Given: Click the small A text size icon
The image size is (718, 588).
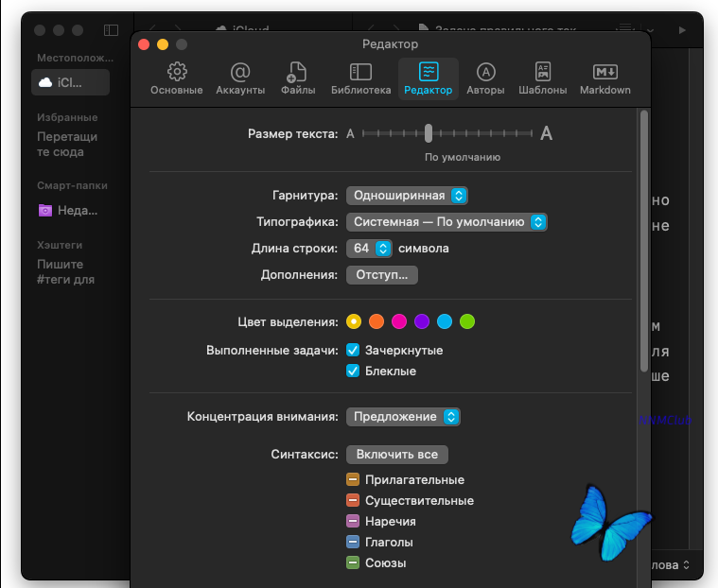Looking at the screenshot, I should point(350,133).
